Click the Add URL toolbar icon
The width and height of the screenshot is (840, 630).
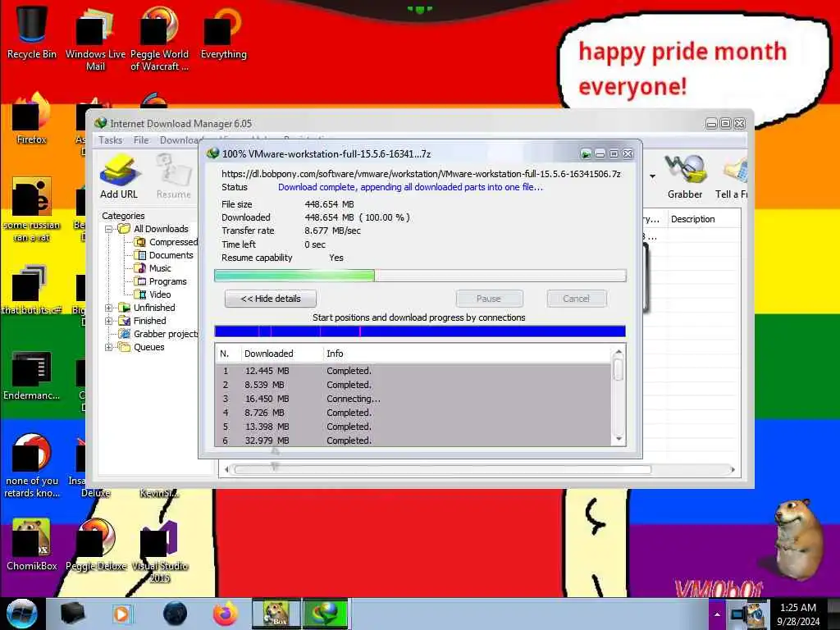pyautogui.click(x=119, y=177)
